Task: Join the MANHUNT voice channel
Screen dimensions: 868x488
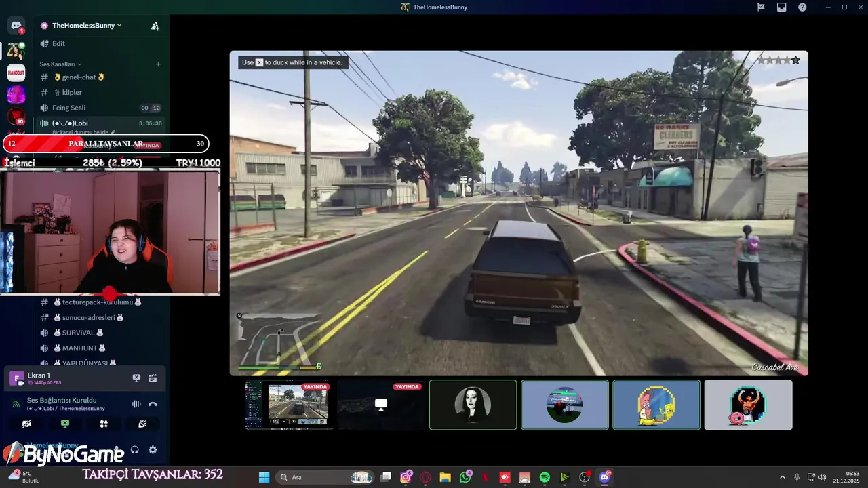Action: (100, 348)
